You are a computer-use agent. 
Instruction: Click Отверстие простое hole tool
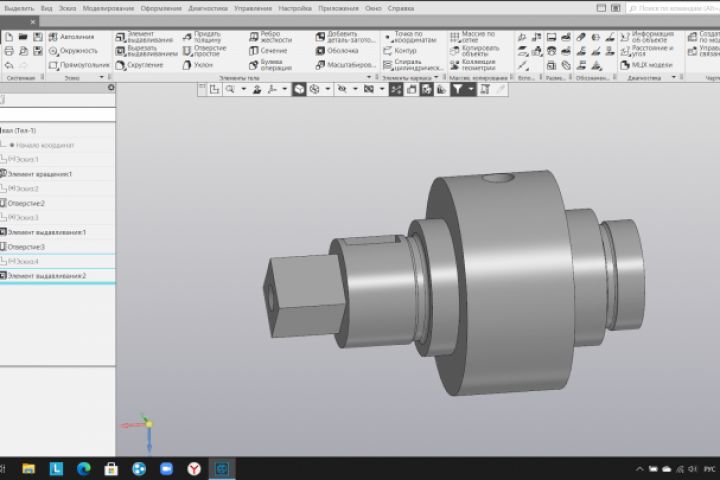[x=204, y=51]
